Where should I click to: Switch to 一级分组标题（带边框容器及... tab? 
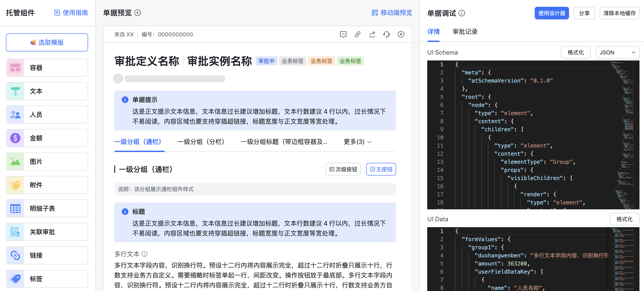point(284,142)
